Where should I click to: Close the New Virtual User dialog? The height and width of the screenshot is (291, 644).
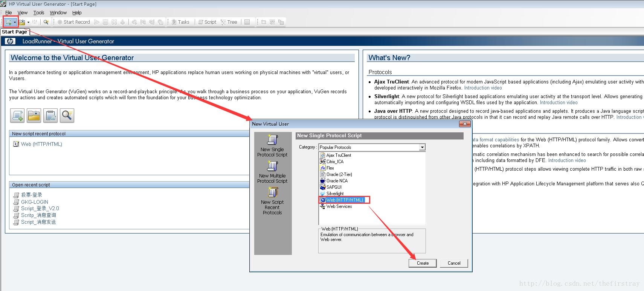coord(465,124)
